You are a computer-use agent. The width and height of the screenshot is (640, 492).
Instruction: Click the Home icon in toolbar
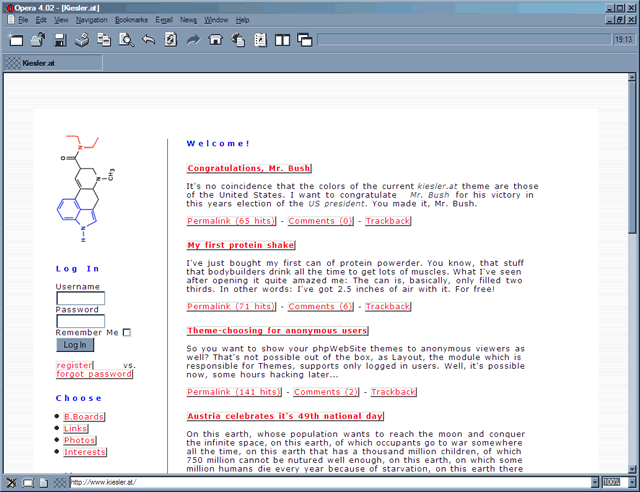click(x=215, y=40)
